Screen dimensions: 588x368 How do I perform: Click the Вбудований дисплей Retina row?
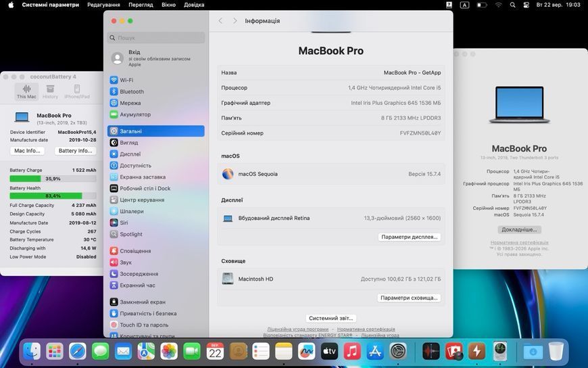pyautogui.click(x=331, y=218)
